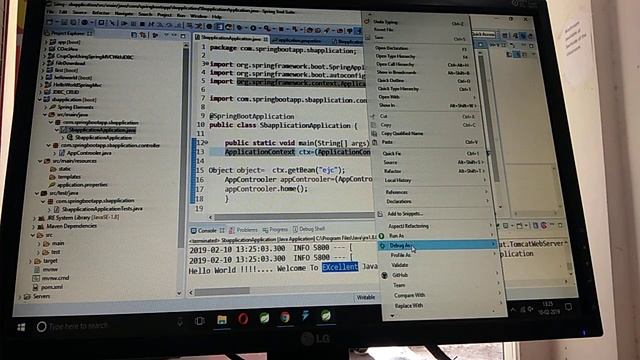Expand the References submenu
Viewport: 640px width, 360px height.
coord(486,192)
